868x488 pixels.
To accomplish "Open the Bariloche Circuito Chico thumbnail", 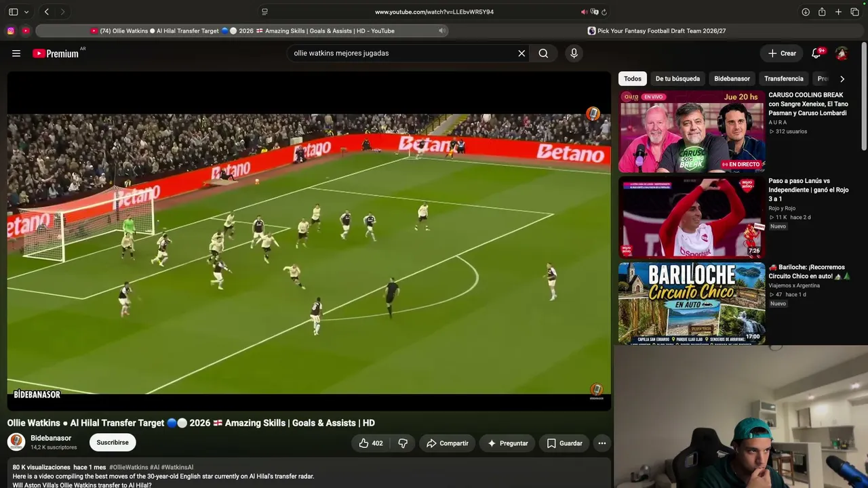I will [692, 304].
